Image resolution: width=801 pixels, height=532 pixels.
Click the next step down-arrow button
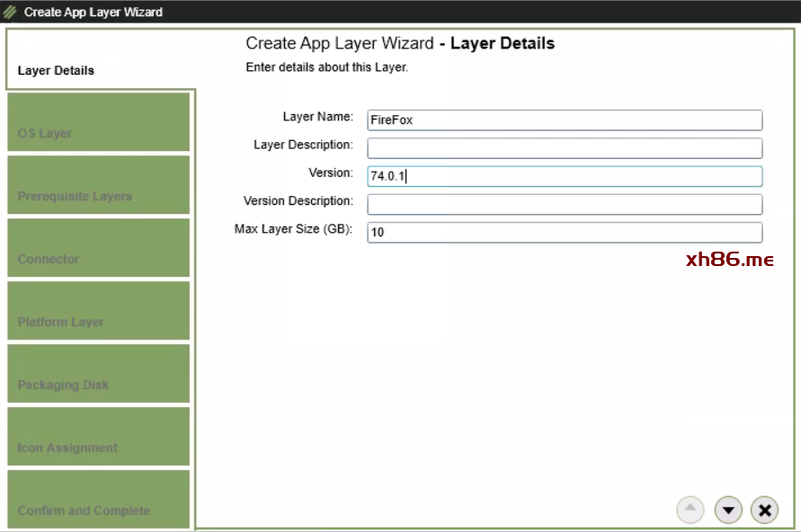728,510
